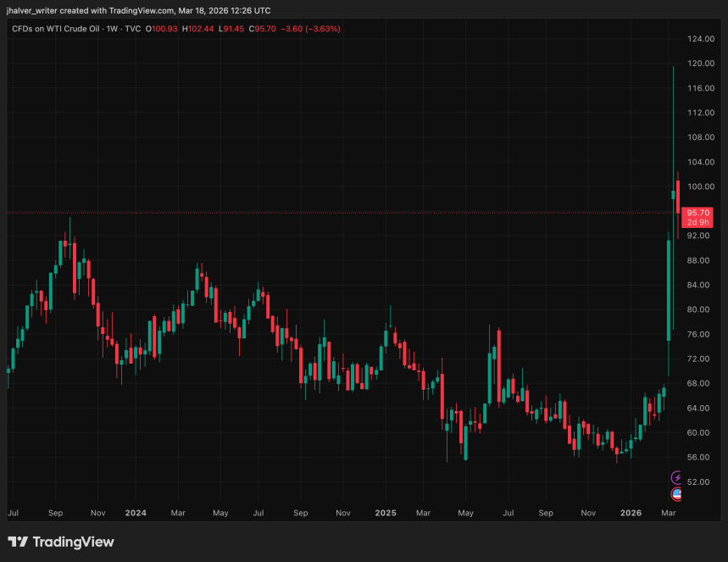Screen dimensions: 728x562
Task: Click the 1W interval label in legend
Action: point(114,29)
